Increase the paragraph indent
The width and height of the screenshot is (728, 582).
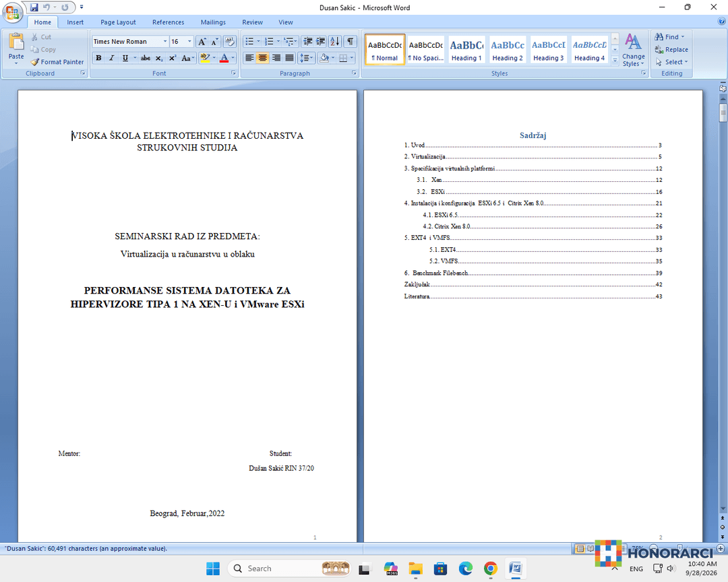(x=320, y=42)
